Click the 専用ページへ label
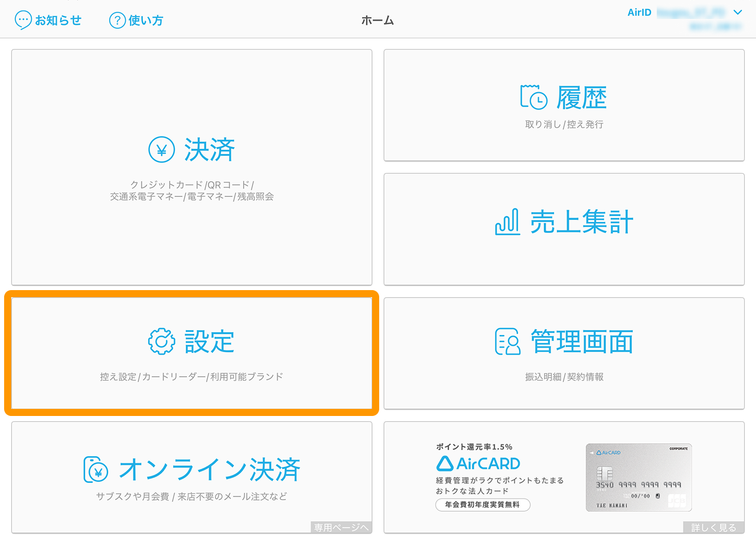The height and width of the screenshot is (556, 756). (341, 527)
